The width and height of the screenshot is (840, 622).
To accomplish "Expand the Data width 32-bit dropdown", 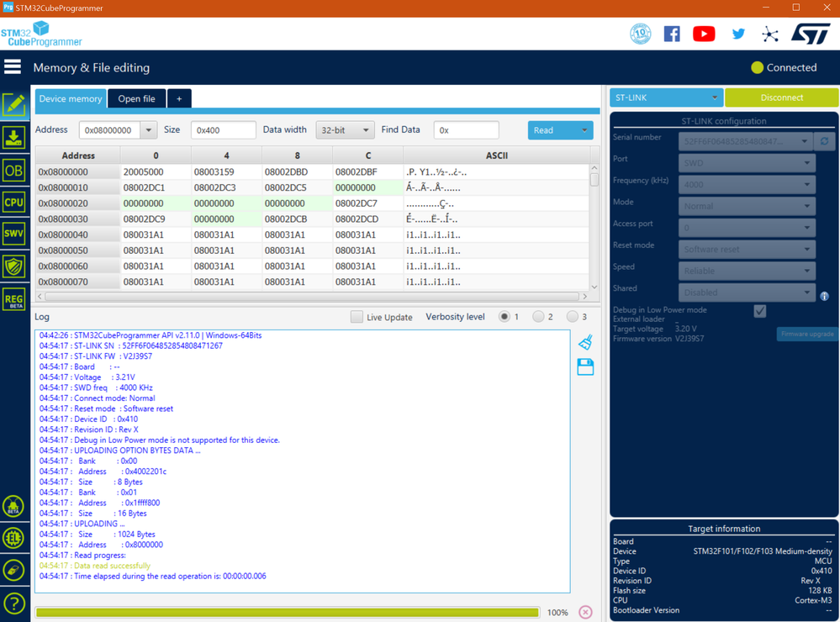I will (345, 130).
